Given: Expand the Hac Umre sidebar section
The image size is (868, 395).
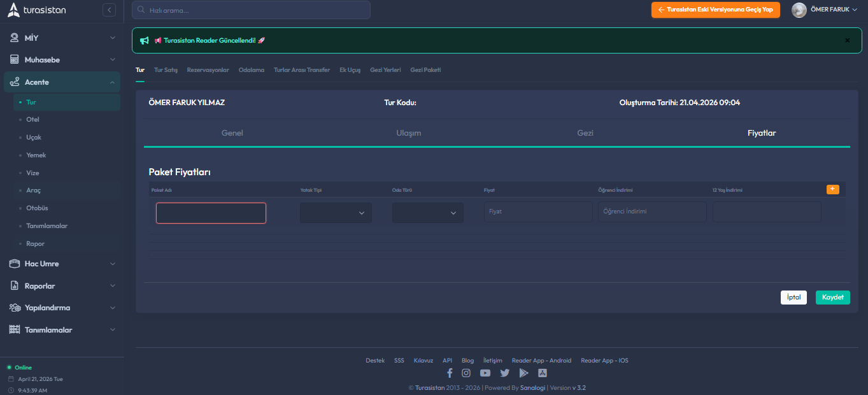Looking at the screenshot, I should click(x=62, y=264).
